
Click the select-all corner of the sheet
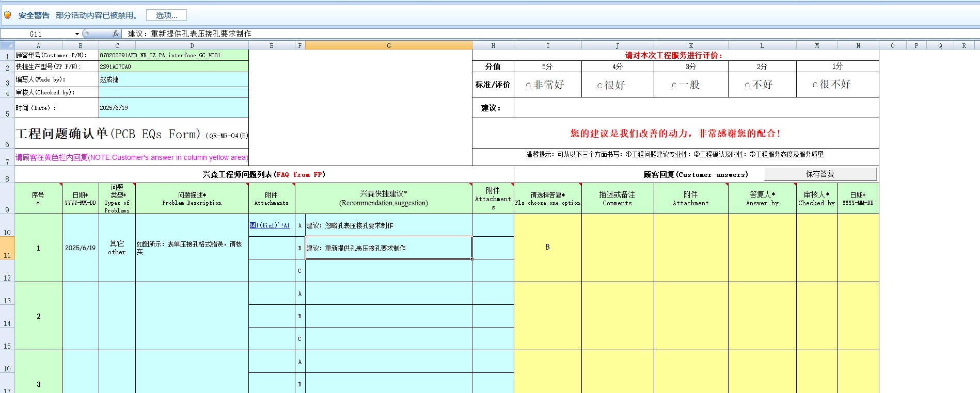(x=7, y=45)
